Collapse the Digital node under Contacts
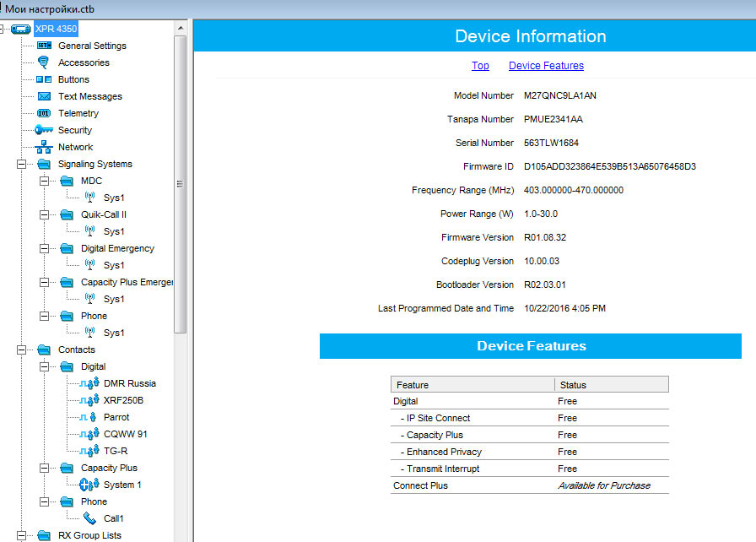This screenshot has height=542, width=756. 44,366
